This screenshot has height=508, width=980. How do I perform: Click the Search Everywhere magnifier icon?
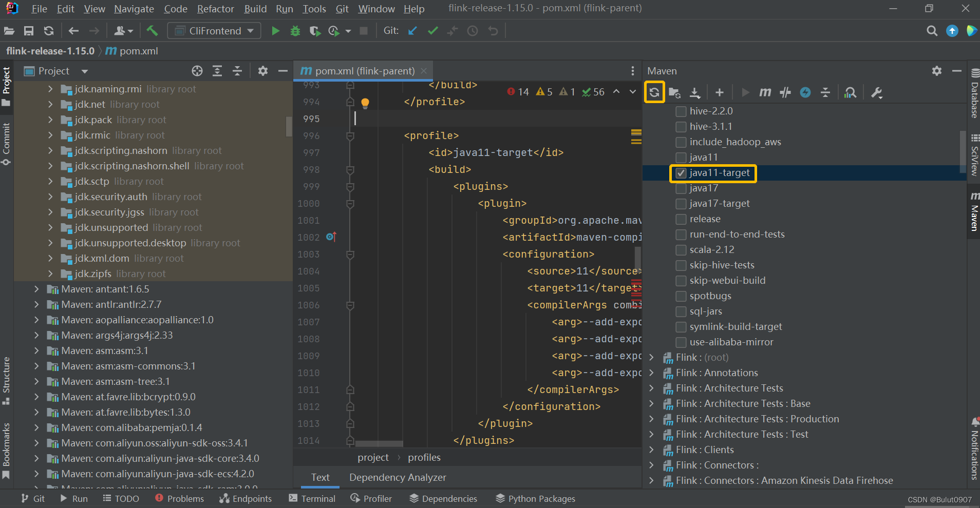click(x=932, y=31)
